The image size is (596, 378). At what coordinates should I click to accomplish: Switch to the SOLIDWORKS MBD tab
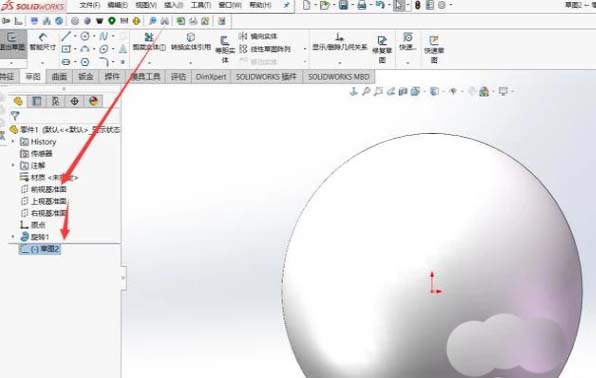[339, 76]
